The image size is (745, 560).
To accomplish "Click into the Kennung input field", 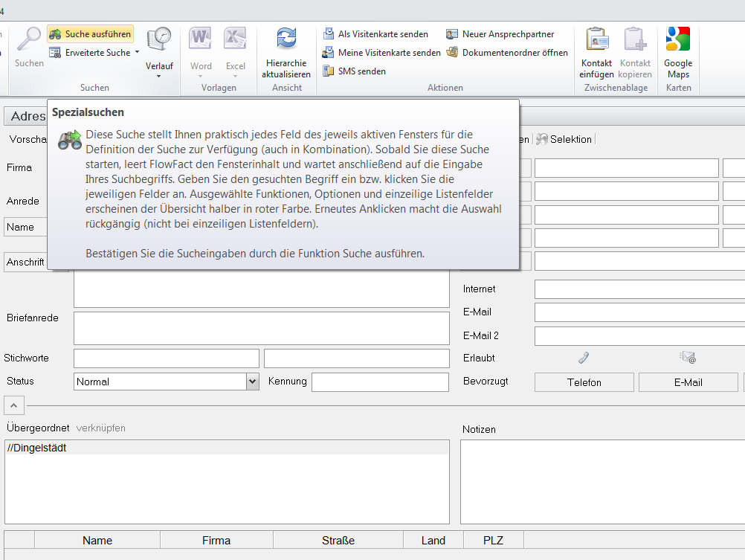I will click(379, 382).
